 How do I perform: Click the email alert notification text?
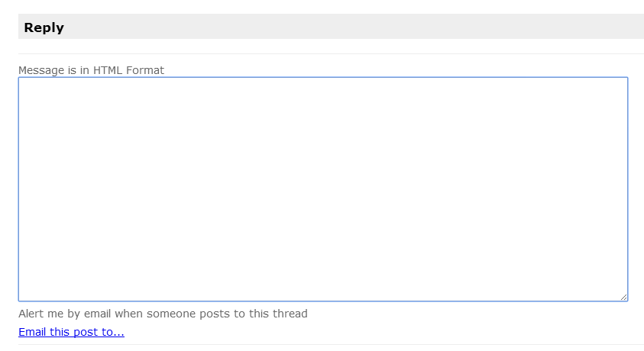(x=162, y=314)
